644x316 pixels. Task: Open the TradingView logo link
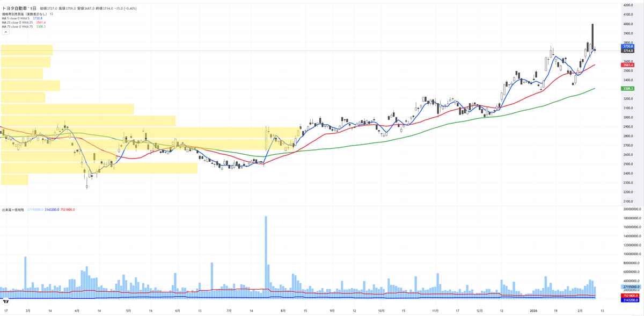tap(5, 302)
